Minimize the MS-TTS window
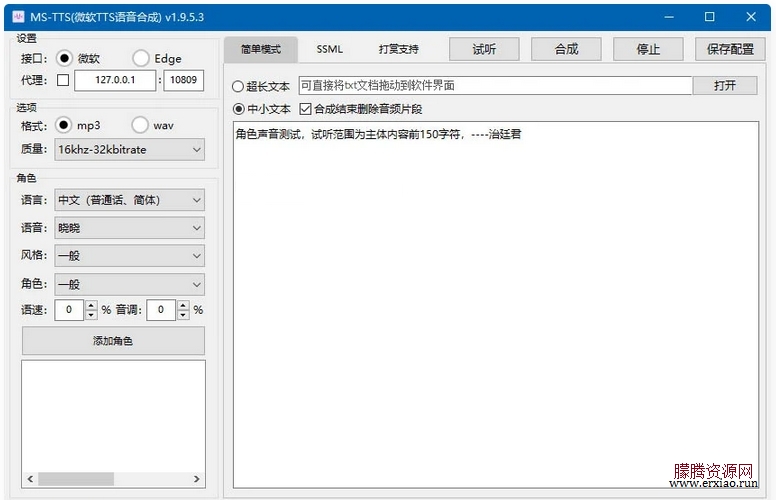This screenshot has height=500, width=776. (x=669, y=17)
